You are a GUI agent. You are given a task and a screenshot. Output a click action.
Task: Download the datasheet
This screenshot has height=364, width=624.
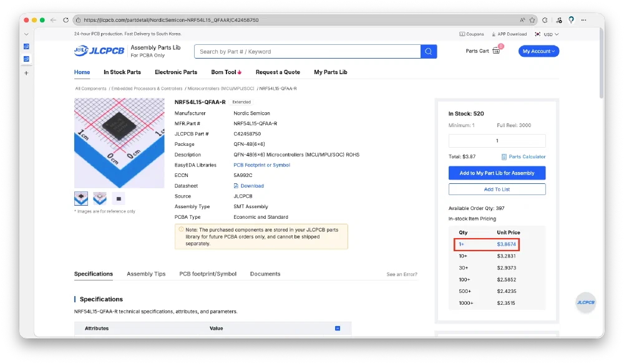(249, 186)
